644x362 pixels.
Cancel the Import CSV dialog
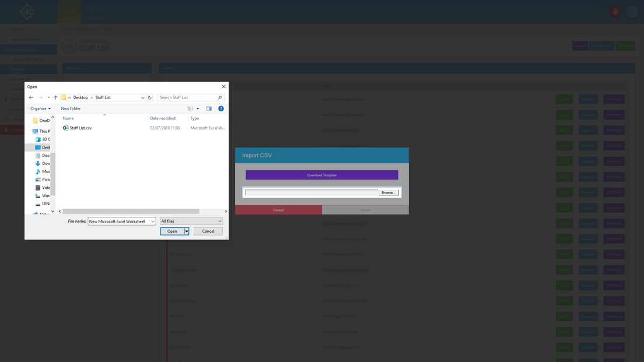coord(278,210)
